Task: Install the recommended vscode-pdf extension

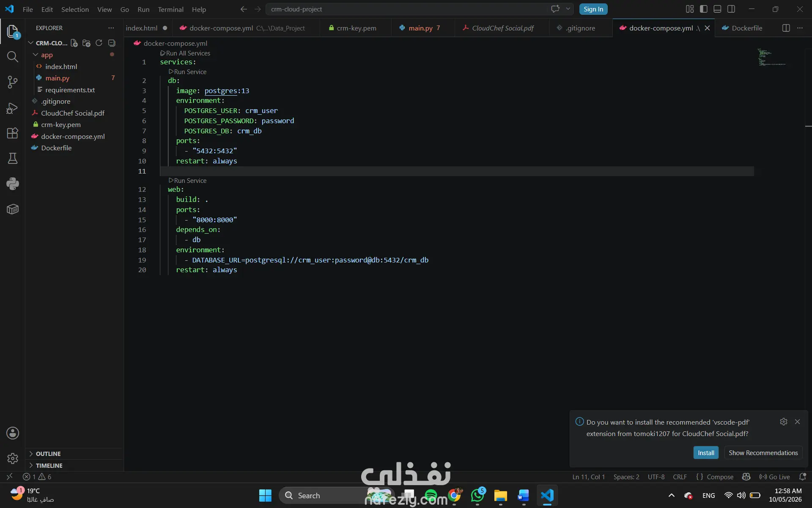Action: click(x=706, y=453)
